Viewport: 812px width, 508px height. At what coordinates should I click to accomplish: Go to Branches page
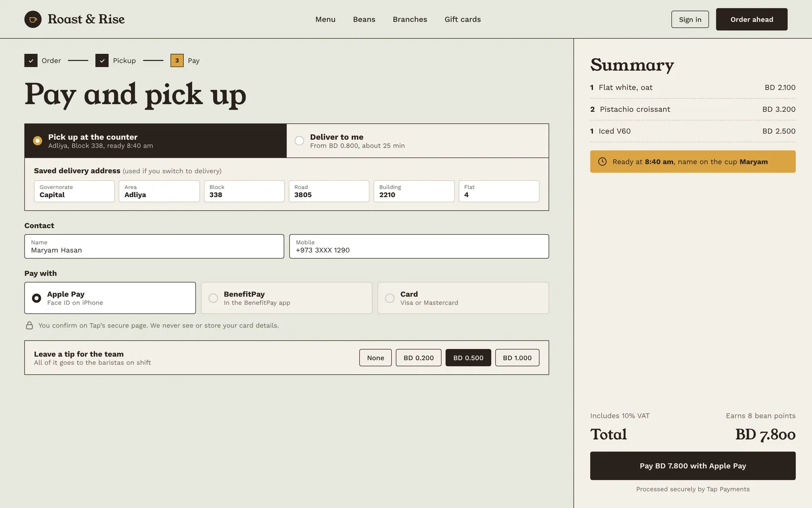coord(410,19)
